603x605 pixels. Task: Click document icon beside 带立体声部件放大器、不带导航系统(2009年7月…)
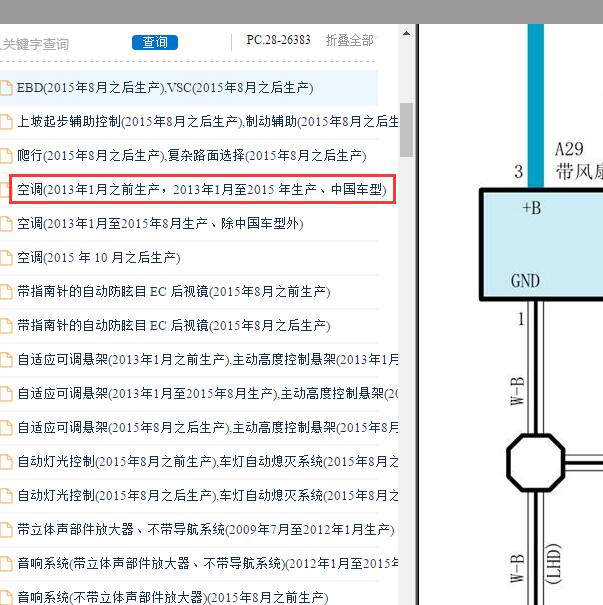tap(6, 529)
